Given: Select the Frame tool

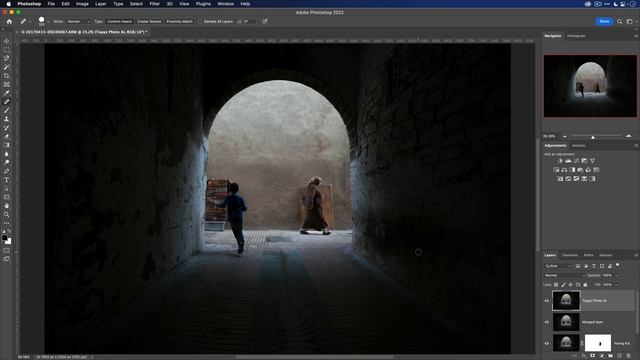Looking at the screenshot, I should pos(7,84).
